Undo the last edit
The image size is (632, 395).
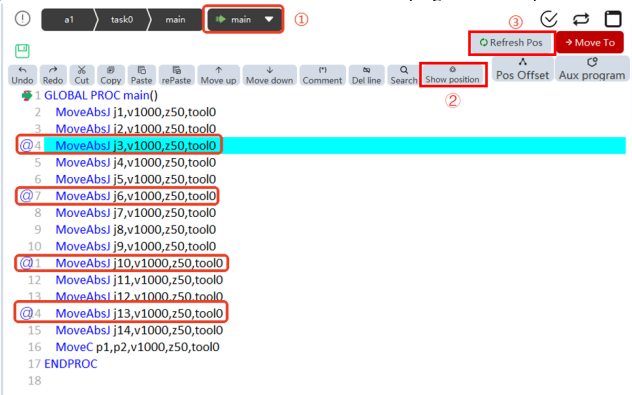(22, 75)
